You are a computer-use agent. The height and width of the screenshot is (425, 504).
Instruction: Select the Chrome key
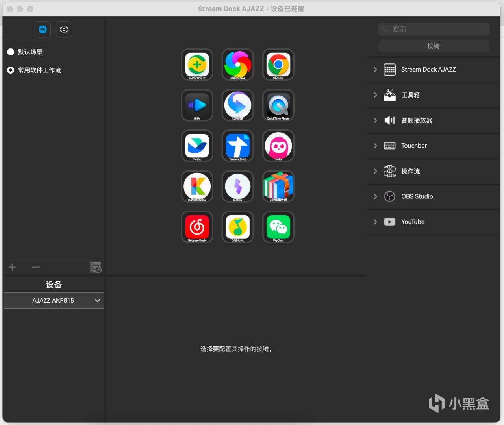pyautogui.click(x=278, y=65)
